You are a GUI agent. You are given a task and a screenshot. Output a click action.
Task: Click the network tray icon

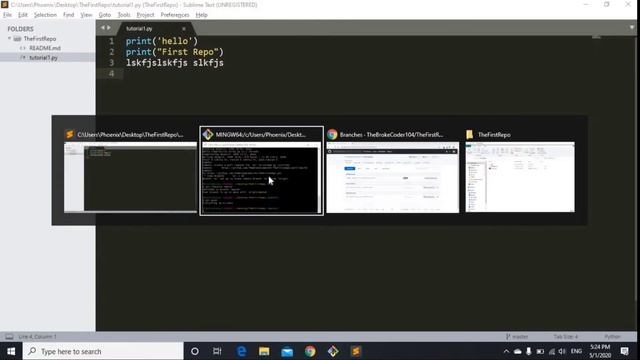552,351
